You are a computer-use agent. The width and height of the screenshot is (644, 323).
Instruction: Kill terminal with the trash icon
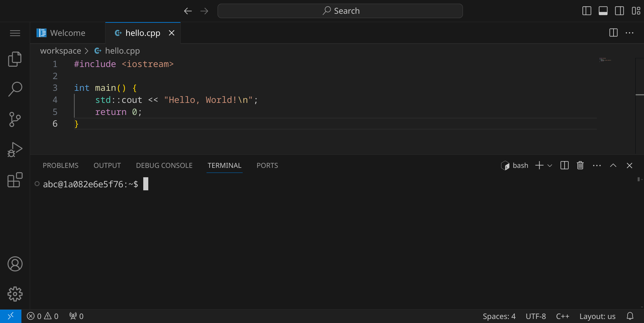[580, 166]
